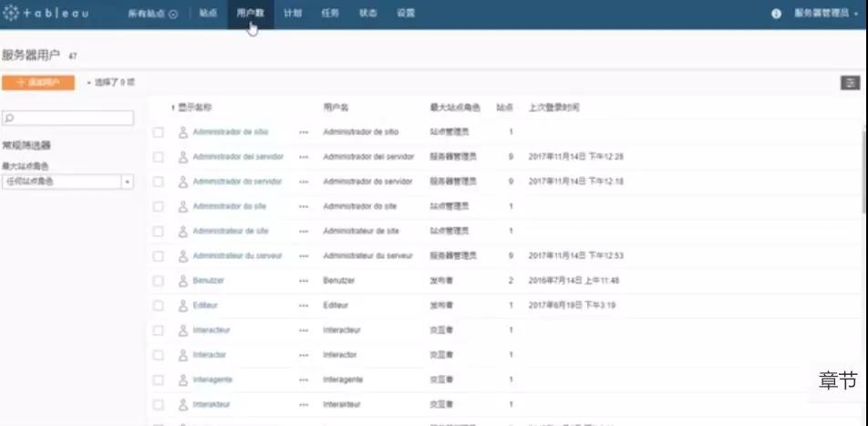This screenshot has height=426, width=868.
Task: Open the filter toggle icon at right
Action: click(x=850, y=83)
